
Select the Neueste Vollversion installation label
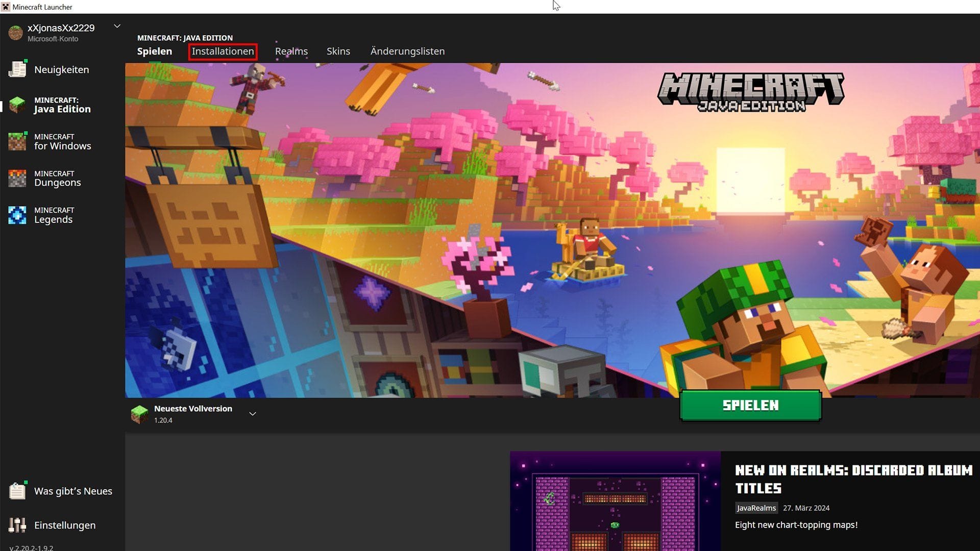click(193, 409)
